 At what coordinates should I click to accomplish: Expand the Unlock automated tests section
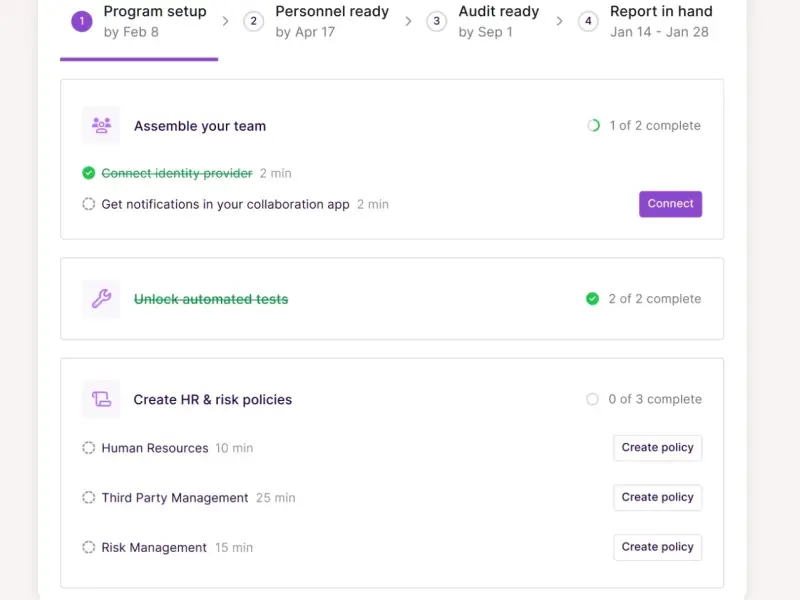tap(211, 299)
